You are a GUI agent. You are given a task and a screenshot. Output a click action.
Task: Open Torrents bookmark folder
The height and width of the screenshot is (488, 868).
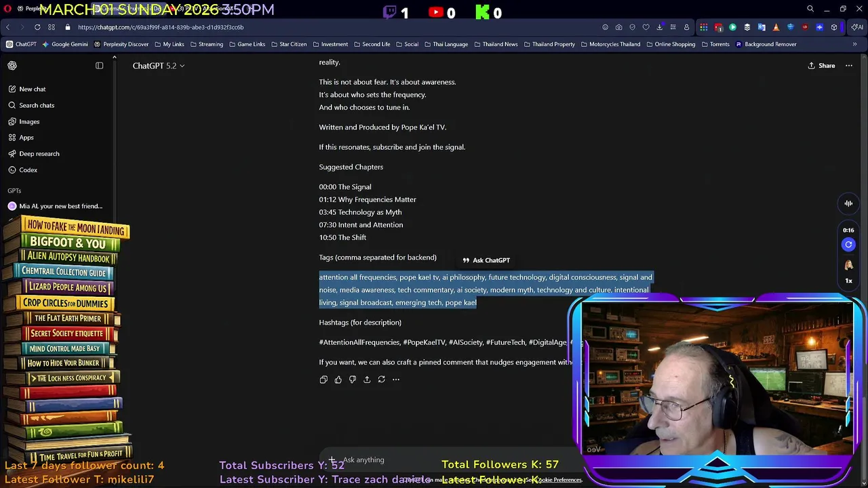click(x=715, y=44)
